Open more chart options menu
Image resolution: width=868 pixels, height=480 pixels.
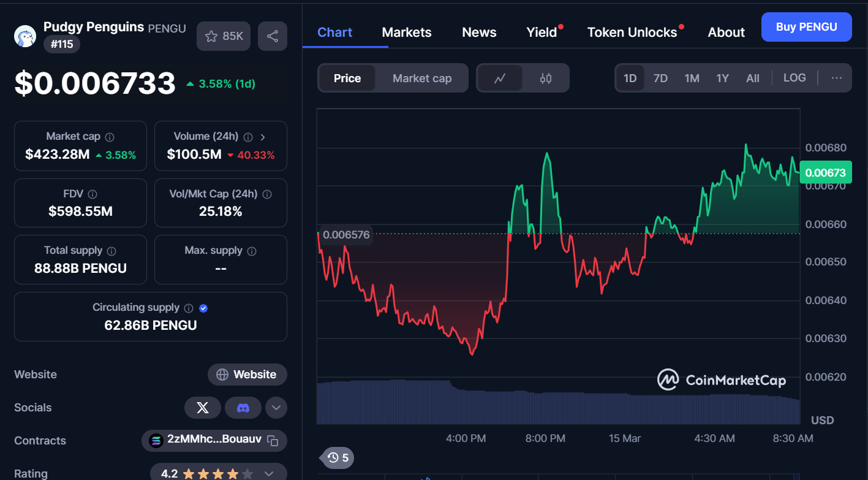click(837, 78)
